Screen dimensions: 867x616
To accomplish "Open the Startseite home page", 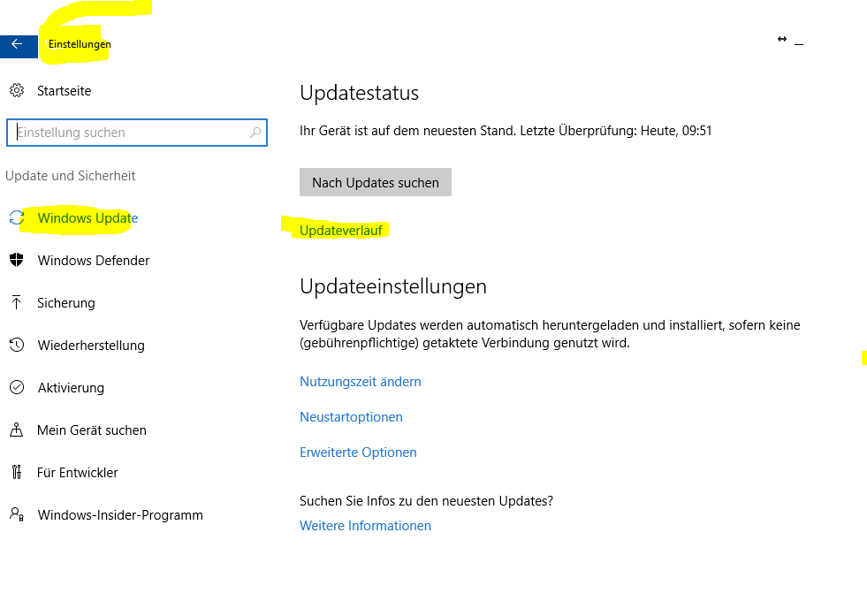I will [x=65, y=91].
